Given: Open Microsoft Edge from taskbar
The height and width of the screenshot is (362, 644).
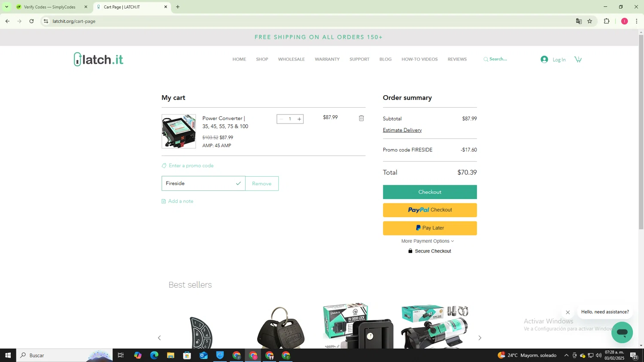Looking at the screenshot, I should coord(154,355).
